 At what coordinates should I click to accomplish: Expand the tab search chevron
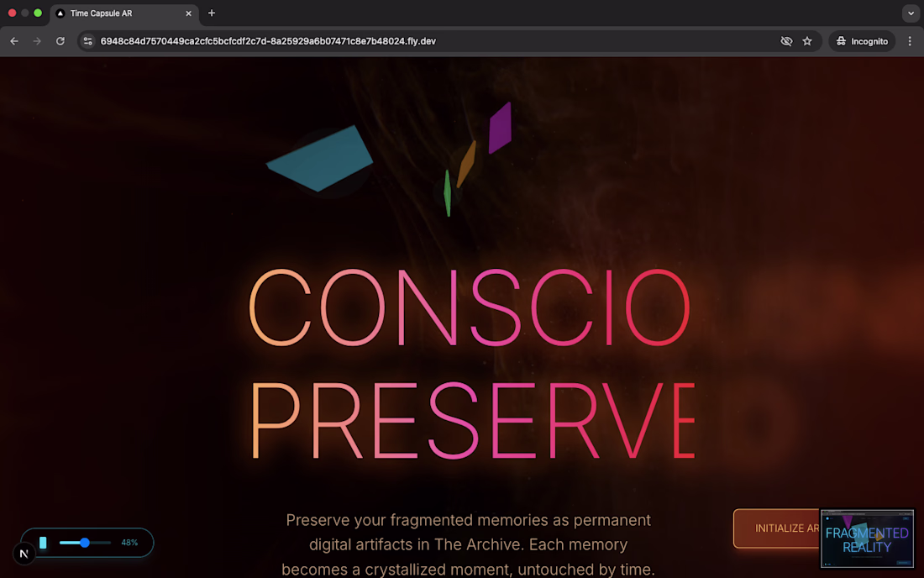[x=911, y=13]
